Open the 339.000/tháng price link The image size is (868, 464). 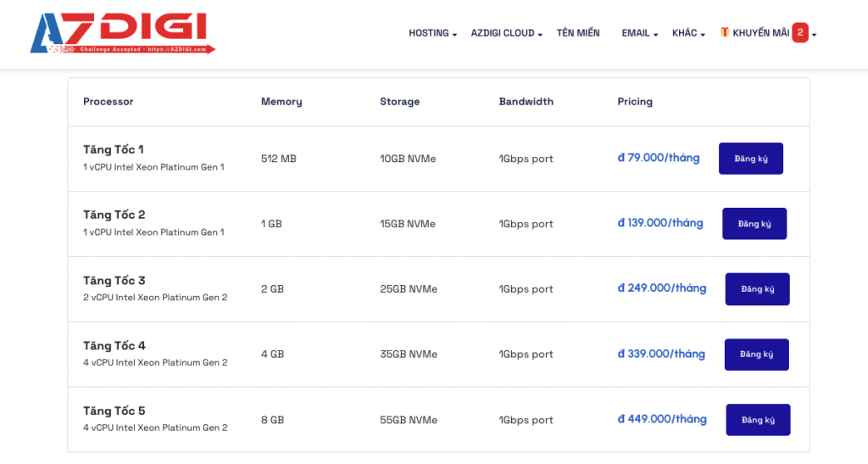click(661, 354)
